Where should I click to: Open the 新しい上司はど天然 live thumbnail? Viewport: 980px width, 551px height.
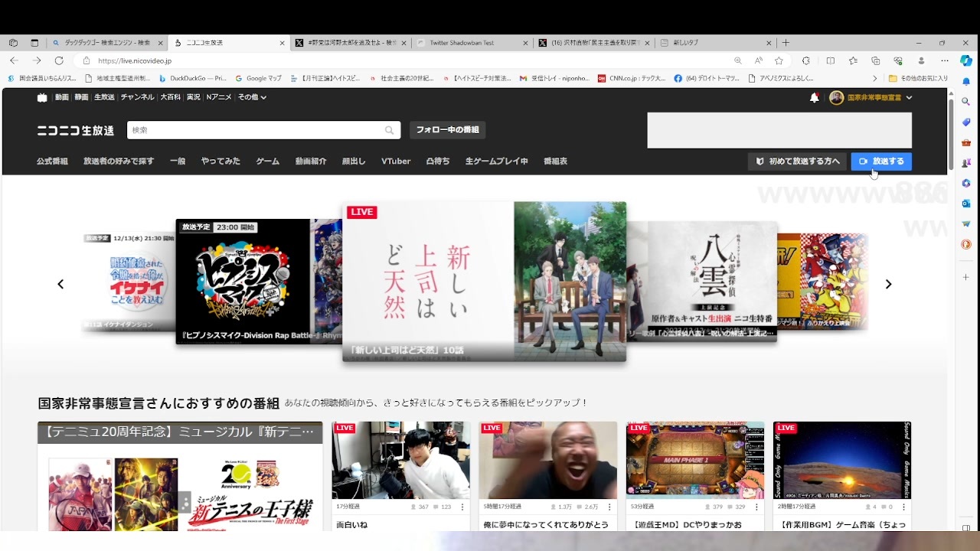click(x=484, y=282)
